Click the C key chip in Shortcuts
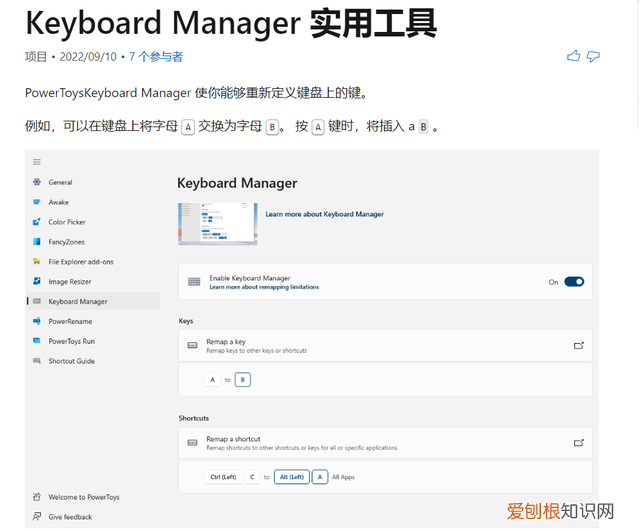The image size is (640, 530). coord(252,477)
